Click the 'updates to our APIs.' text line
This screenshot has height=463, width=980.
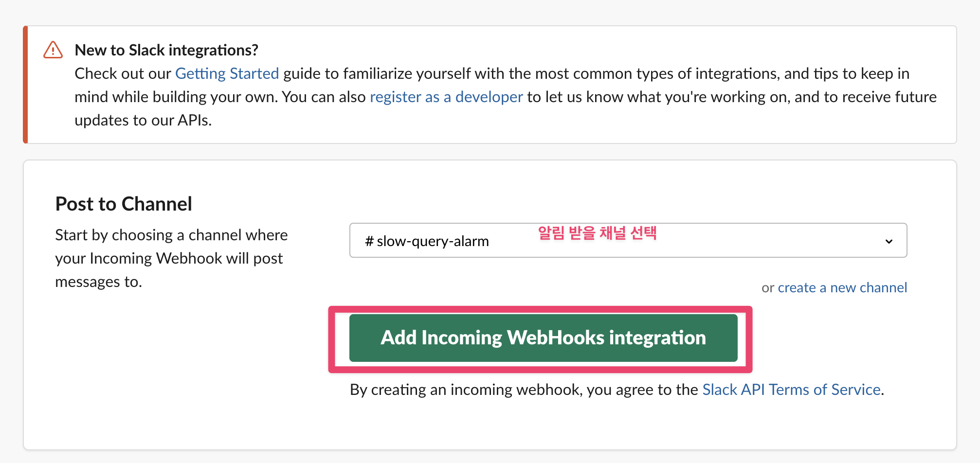click(x=143, y=120)
